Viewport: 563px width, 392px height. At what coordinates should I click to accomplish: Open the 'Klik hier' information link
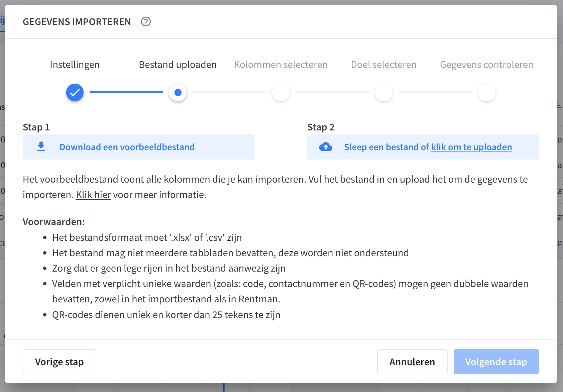[93, 195]
